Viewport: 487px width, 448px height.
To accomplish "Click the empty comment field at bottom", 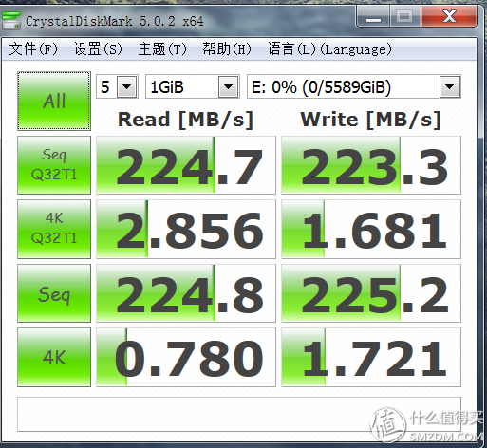I will (x=239, y=414).
